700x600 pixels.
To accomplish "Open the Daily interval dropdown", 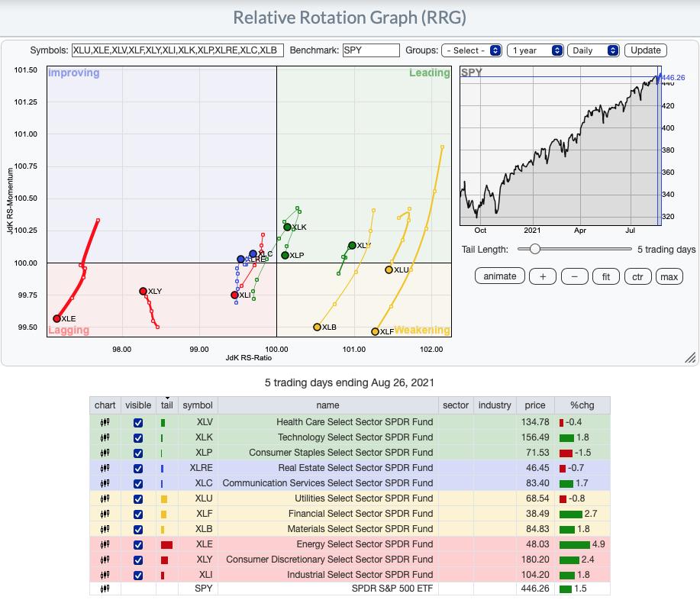I will [x=593, y=50].
